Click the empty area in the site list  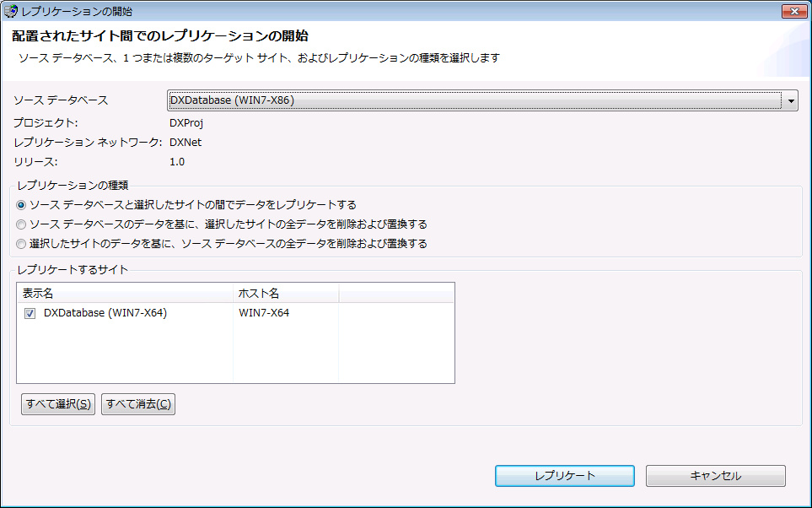(x=236, y=354)
